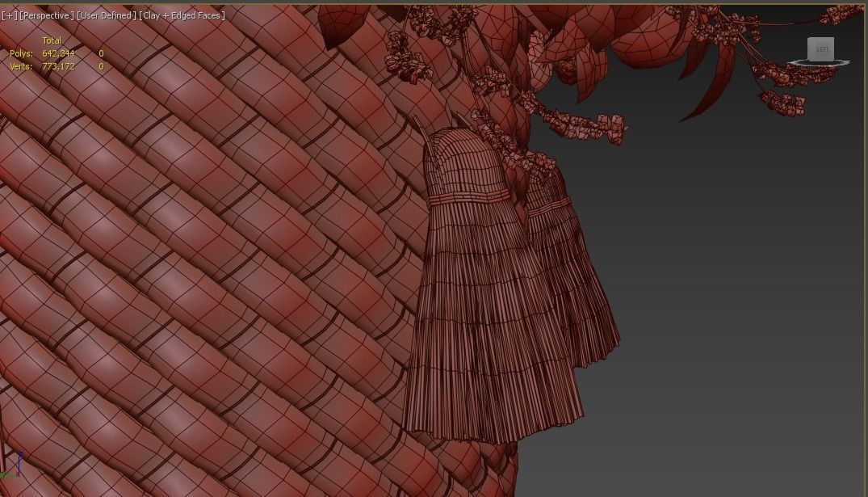868x497 pixels.
Task: Open the User Defined viewport menu
Action: [x=106, y=15]
